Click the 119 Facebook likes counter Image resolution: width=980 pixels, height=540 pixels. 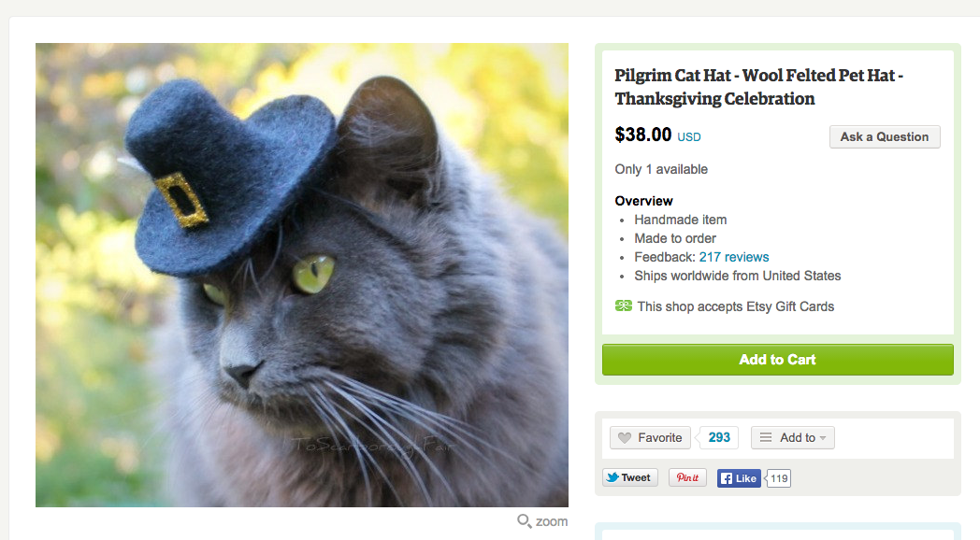[779, 478]
